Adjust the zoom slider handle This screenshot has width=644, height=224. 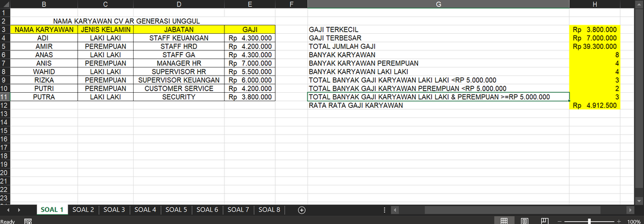pos(590,221)
